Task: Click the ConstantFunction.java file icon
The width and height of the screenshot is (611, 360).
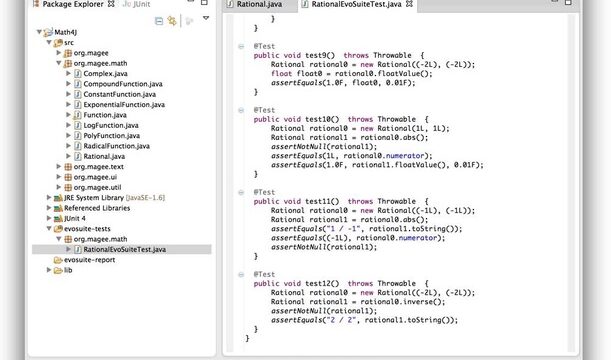Action: tap(78, 94)
